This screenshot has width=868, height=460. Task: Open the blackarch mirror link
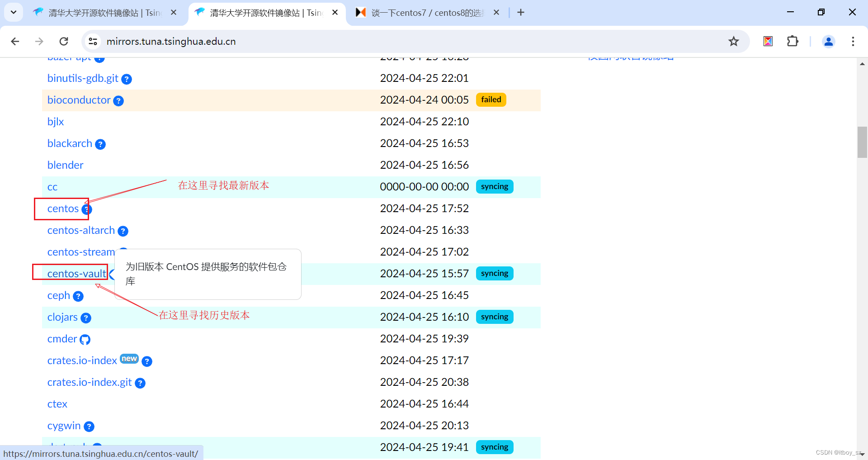click(70, 143)
